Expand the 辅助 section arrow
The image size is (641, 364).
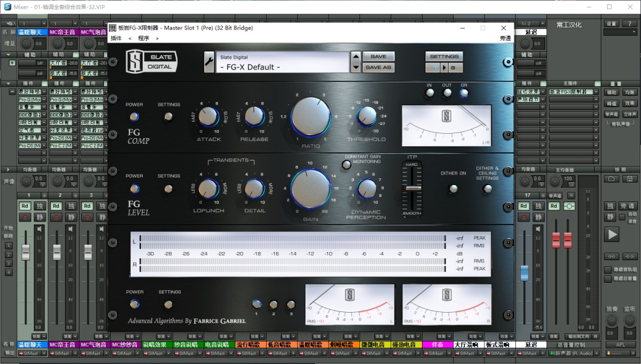(9, 54)
